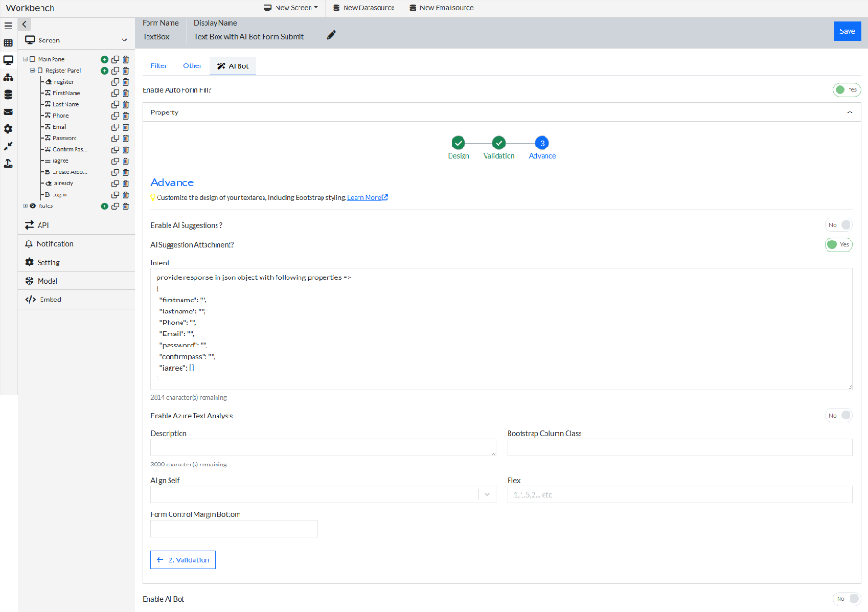Disable Auto Form Fill toggle

coord(844,89)
